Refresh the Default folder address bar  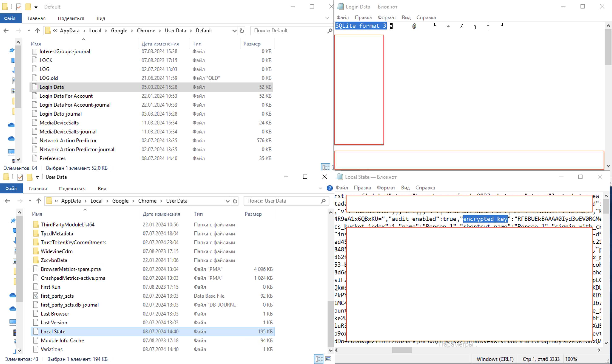[x=242, y=31]
